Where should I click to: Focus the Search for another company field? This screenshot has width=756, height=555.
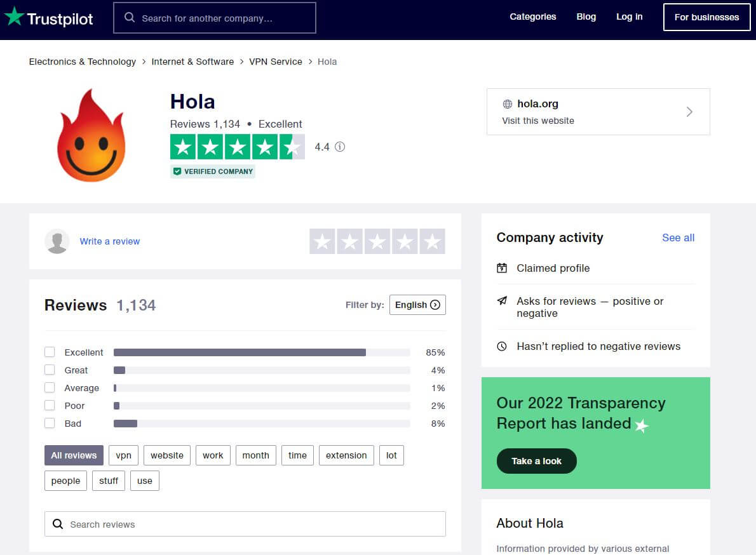point(215,18)
